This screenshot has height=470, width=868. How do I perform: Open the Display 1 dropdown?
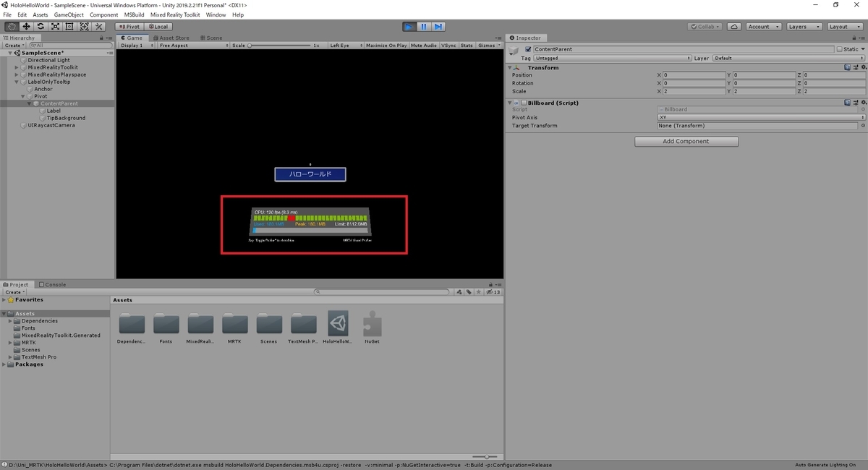[137, 46]
